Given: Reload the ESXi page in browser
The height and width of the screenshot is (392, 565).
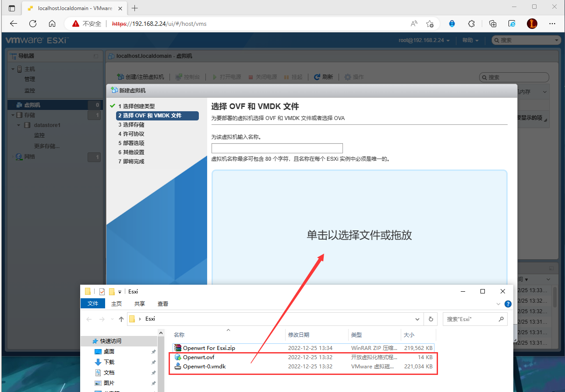Looking at the screenshot, I should click(33, 24).
